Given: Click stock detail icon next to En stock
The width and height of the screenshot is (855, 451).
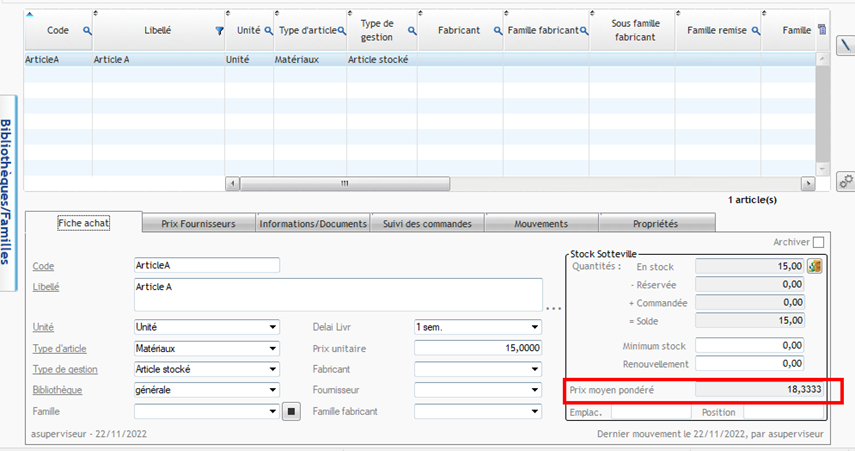Looking at the screenshot, I should [815, 266].
